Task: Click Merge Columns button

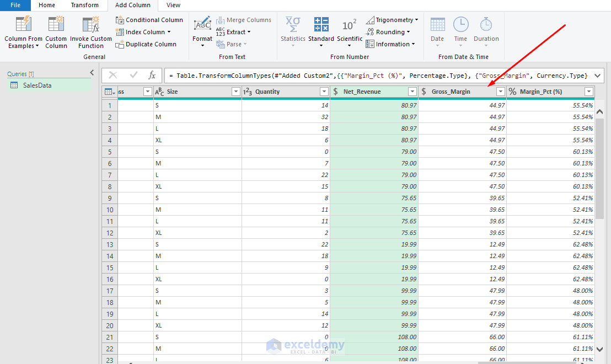Action: 244,20
